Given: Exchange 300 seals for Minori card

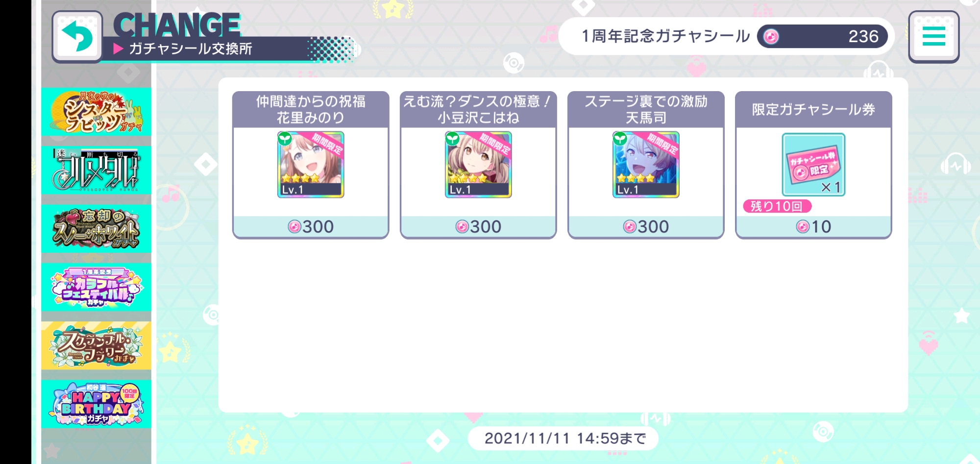Looking at the screenshot, I should click(x=311, y=227).
